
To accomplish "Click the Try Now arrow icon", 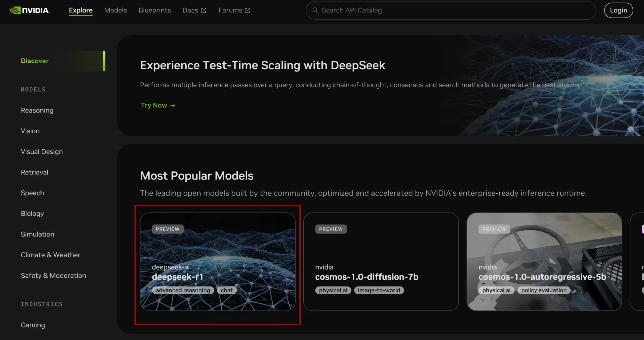I will tap(173, 105).
